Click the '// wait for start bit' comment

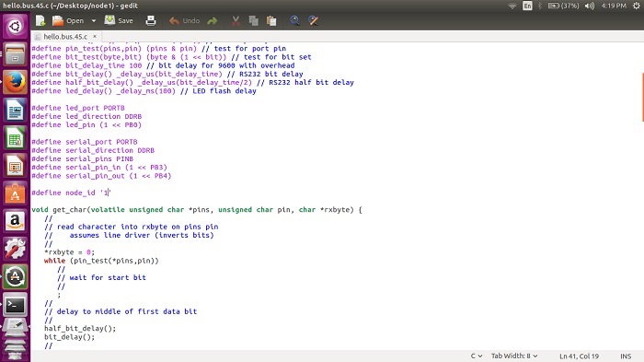click(101, 277)
